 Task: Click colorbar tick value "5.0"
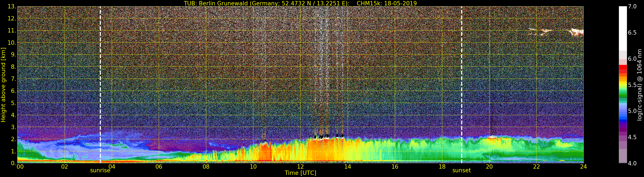[632, 111]
